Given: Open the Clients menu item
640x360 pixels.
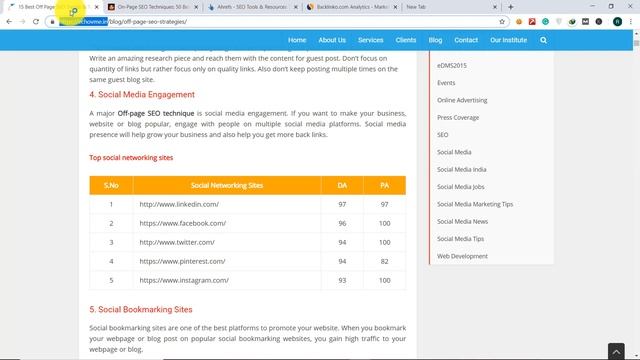Looking at the screenshot, I should 406,40.
